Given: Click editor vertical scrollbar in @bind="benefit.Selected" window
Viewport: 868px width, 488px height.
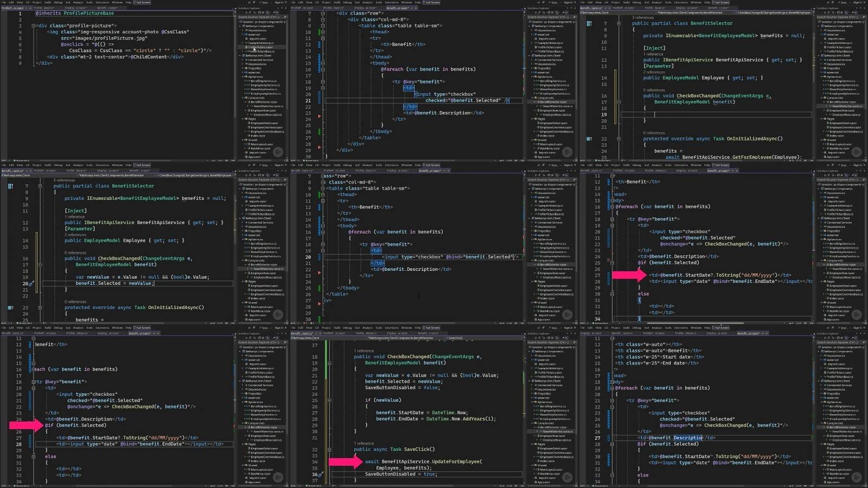Looking at the screenshot, I should click(x=524, y=250).
